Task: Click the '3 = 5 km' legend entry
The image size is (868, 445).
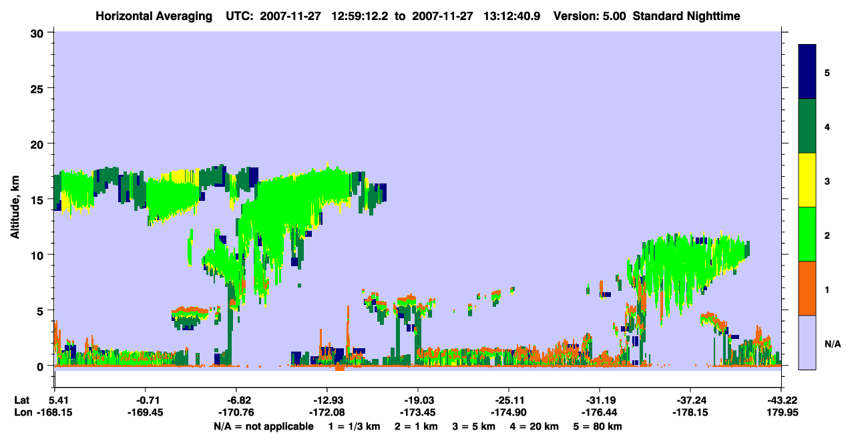Action: pos(475,426)
